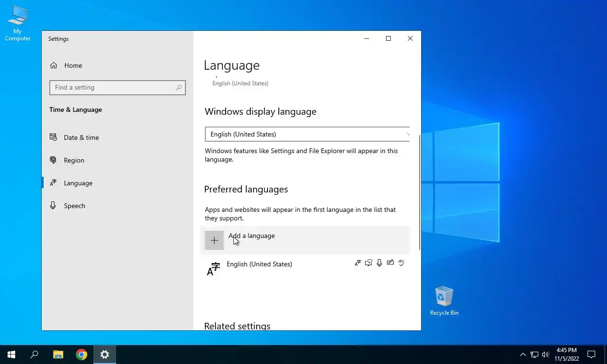Open the clock showing 4:45 PM
Screen dimensions: 607x364
[x=567, y=355]
